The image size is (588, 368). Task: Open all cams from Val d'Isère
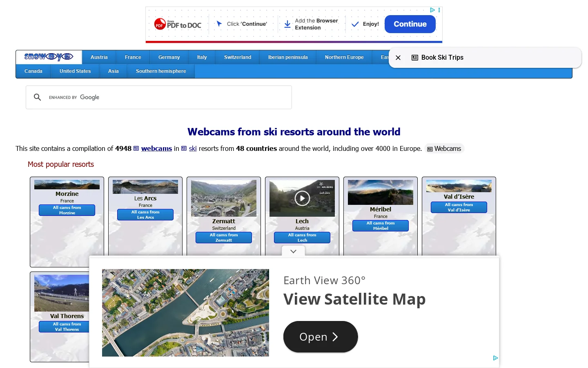click(459, 207)
